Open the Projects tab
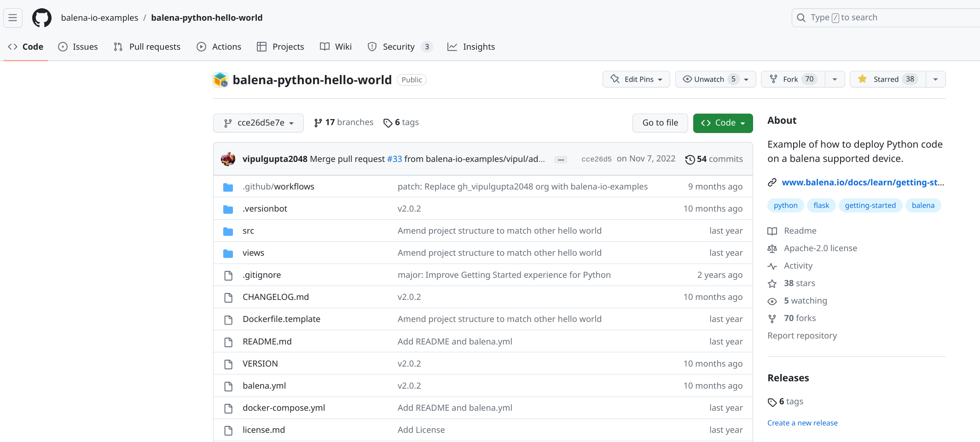This screenshot has width=980, height=442. [x=280, y=47]
